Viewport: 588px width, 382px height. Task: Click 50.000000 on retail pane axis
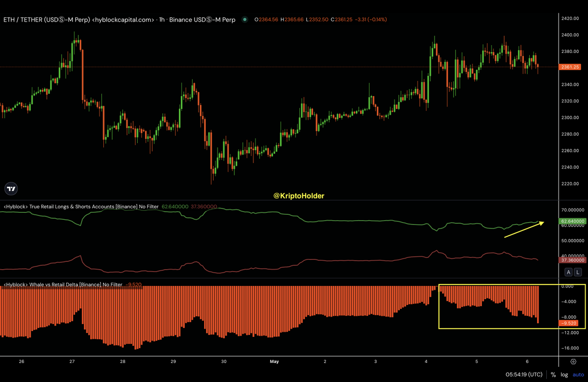click(x=573, y=241)
